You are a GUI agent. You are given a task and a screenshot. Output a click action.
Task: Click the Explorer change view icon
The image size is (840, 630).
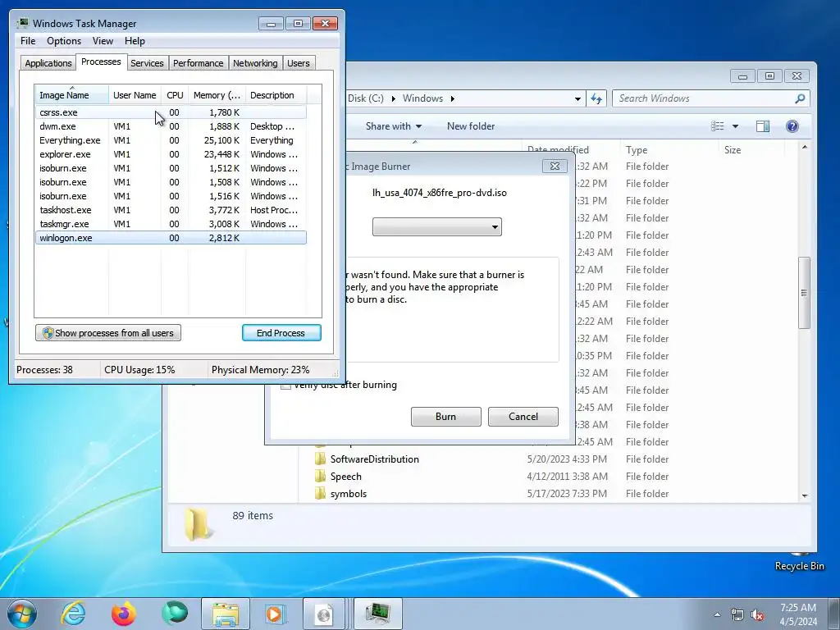click(717, 126)
